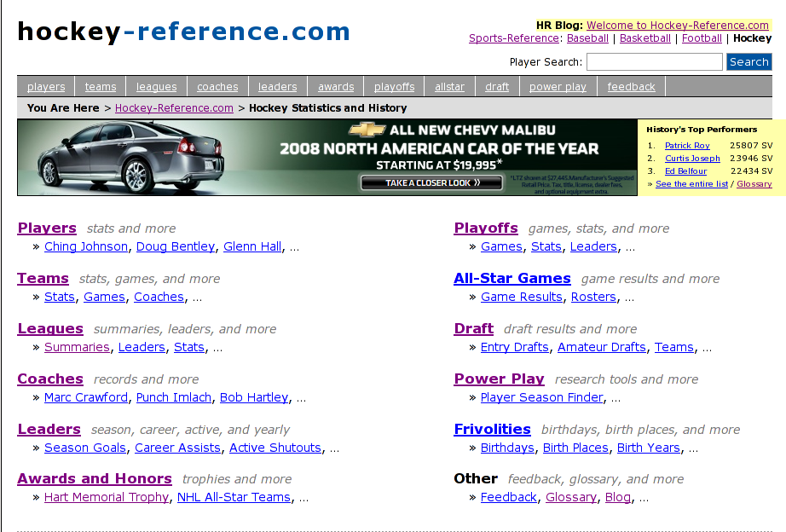Open Birth Places link under Frivolities
The height and width of the screenshot is (532, 786).
[x=575, y=448]
